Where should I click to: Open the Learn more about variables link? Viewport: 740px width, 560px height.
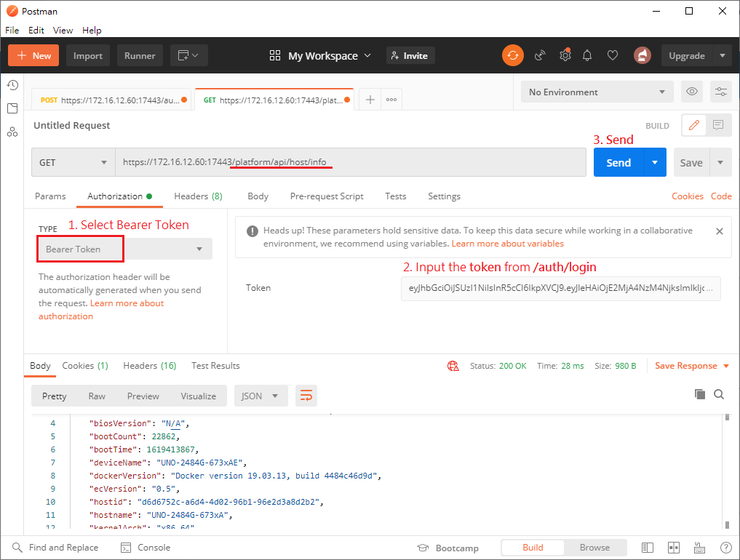coord(507,243)
